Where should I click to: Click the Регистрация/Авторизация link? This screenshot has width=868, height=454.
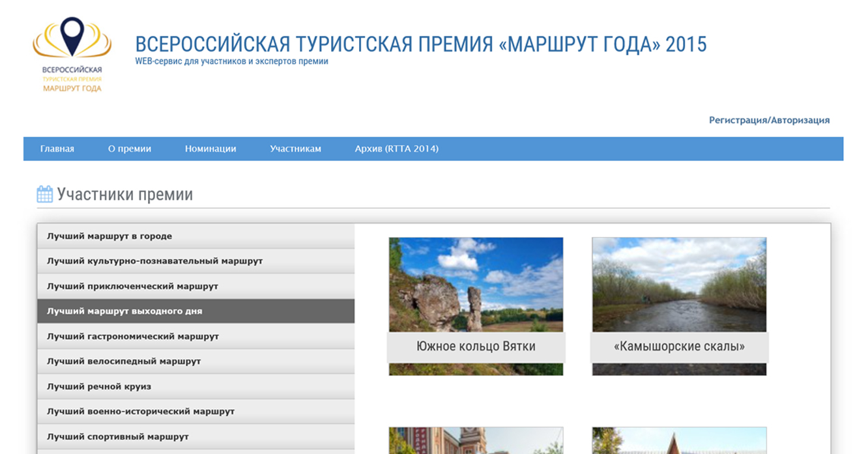pyautogui.click(x=770, y=120)
